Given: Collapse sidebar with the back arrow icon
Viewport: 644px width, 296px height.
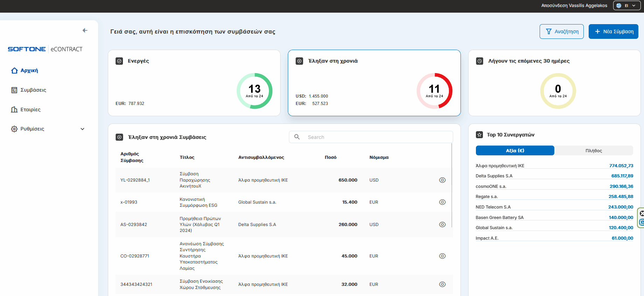Looking at the screenshot, I should 85,30.
